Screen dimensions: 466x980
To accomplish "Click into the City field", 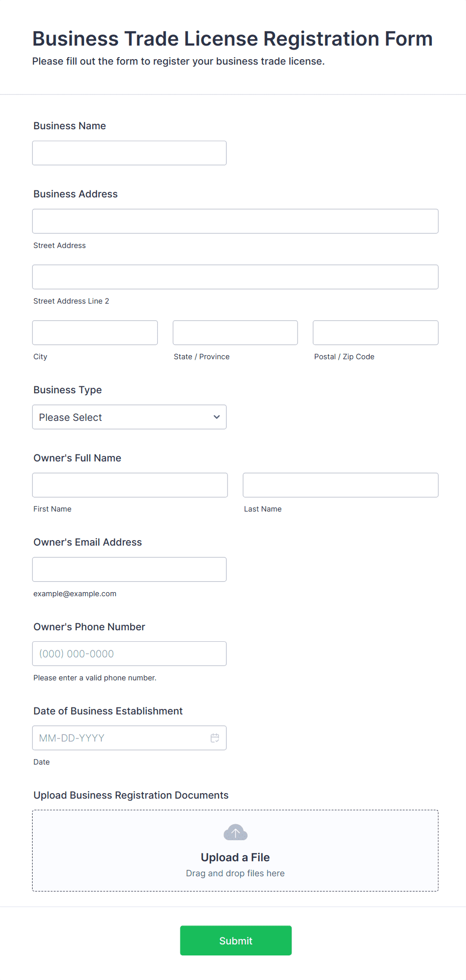I will tap(95, 333).
